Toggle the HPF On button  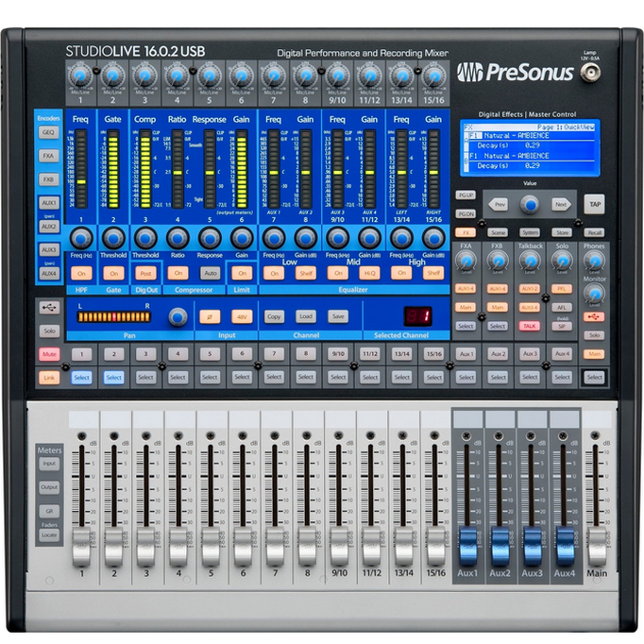coord(81,273)
